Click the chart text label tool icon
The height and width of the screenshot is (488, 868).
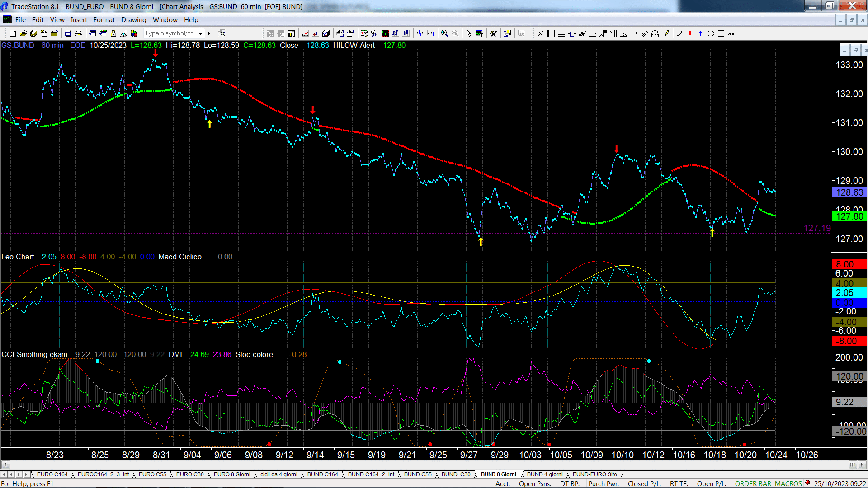[x=479, y=33]
